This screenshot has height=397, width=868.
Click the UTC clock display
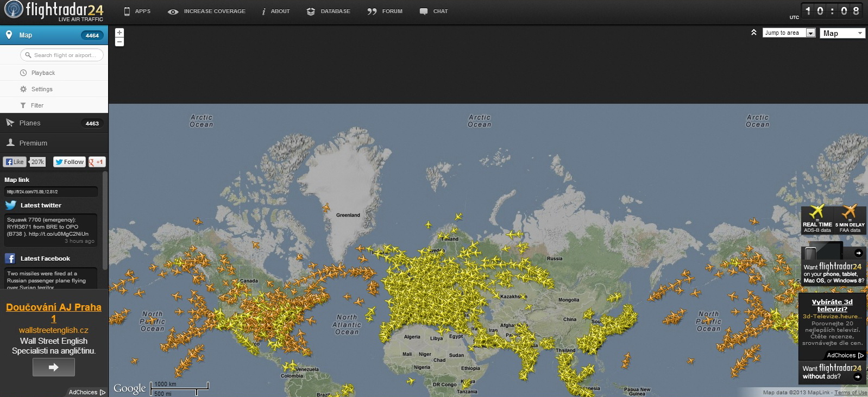[x=832, y=11]
